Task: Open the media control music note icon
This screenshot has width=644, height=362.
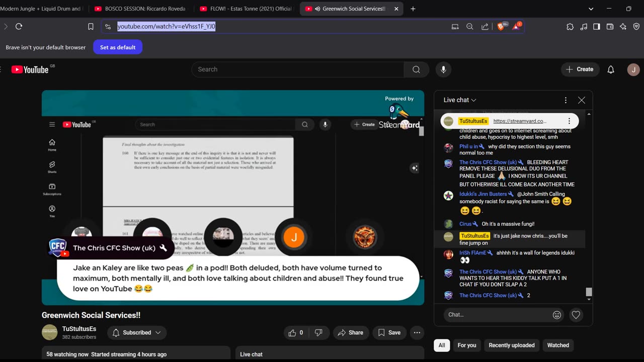Action: pos(584,27)
